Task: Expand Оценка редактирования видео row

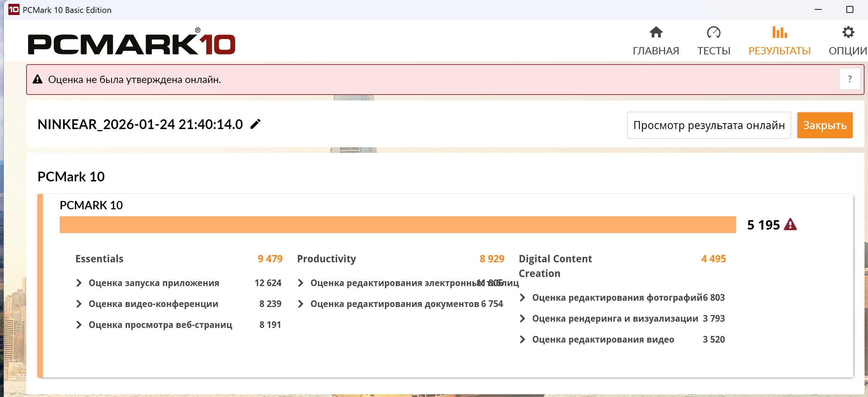Action: point(522,339)
